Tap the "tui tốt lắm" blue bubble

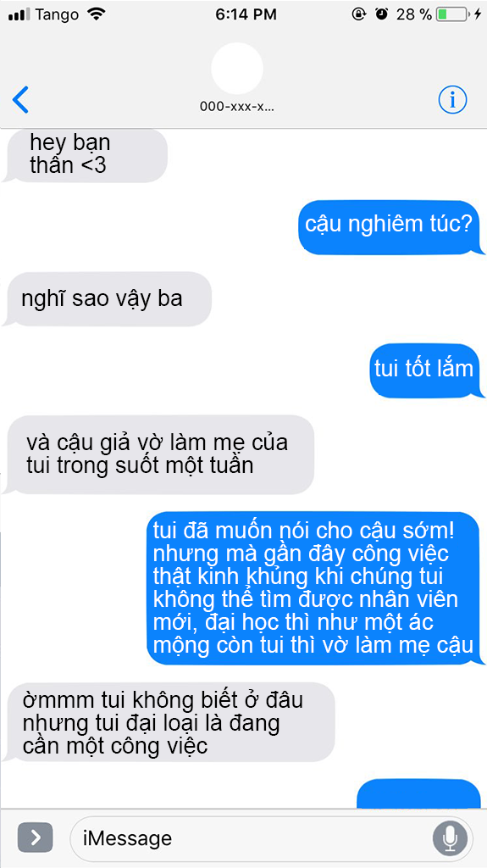click(x=427, y=370)
